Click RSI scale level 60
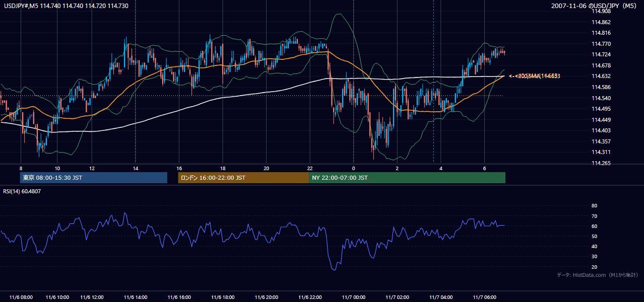 pos(594,226)
